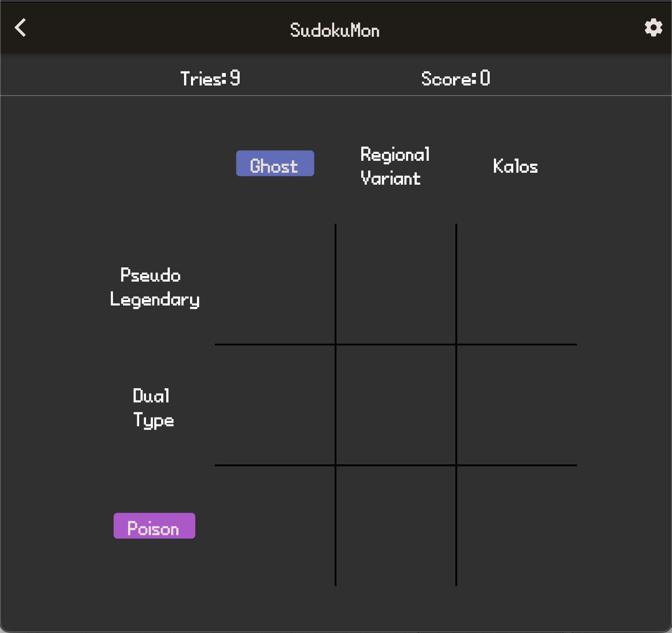Select the Dual Type and Ghost cell

click(x=275, y=405)
